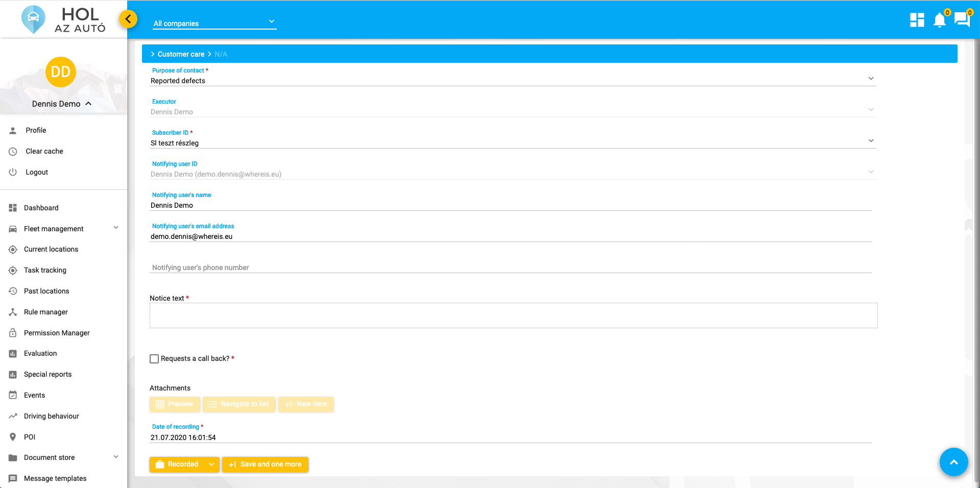Click the notifications bell icon
980x488 pixels.
939,20
